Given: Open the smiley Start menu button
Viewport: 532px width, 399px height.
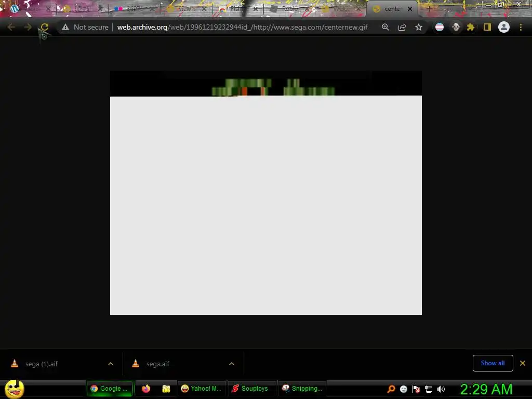Looking at the screenshot, I should [14, 389].
